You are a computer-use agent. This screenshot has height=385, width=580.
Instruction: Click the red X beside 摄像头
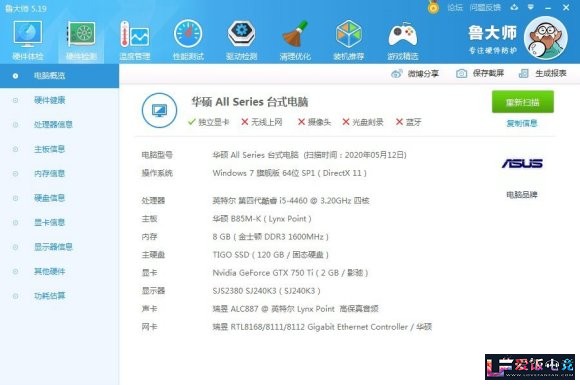301,122
